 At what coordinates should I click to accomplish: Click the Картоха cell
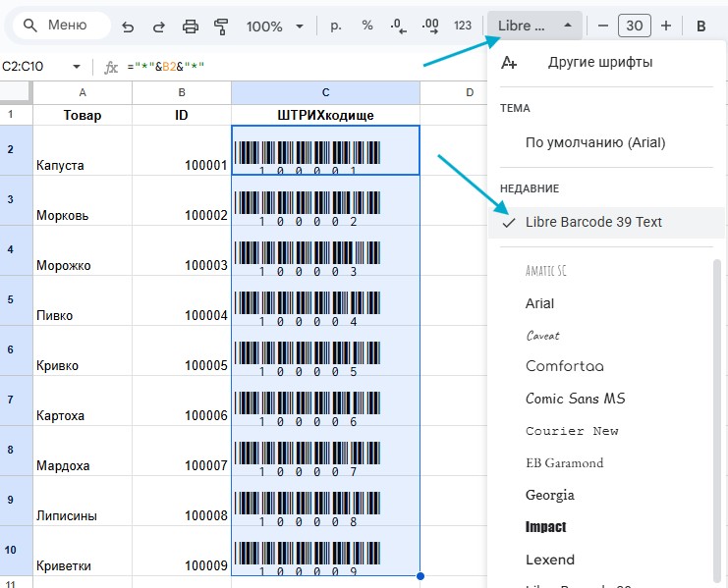click(83, 401)
